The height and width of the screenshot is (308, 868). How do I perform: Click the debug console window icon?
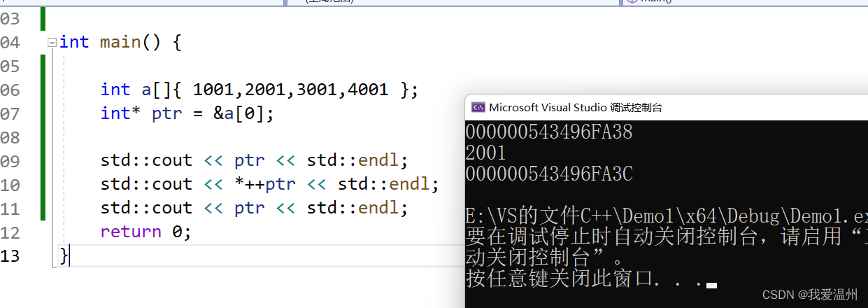point(478,107)
